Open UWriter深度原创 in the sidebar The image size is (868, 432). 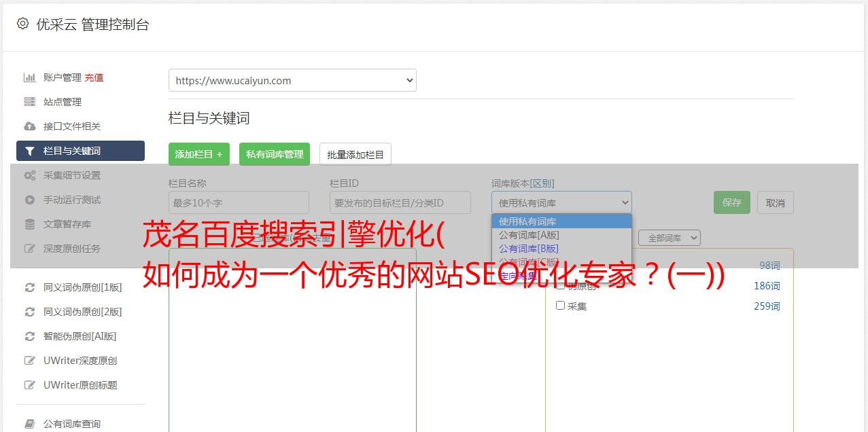(x=80, y=361)
